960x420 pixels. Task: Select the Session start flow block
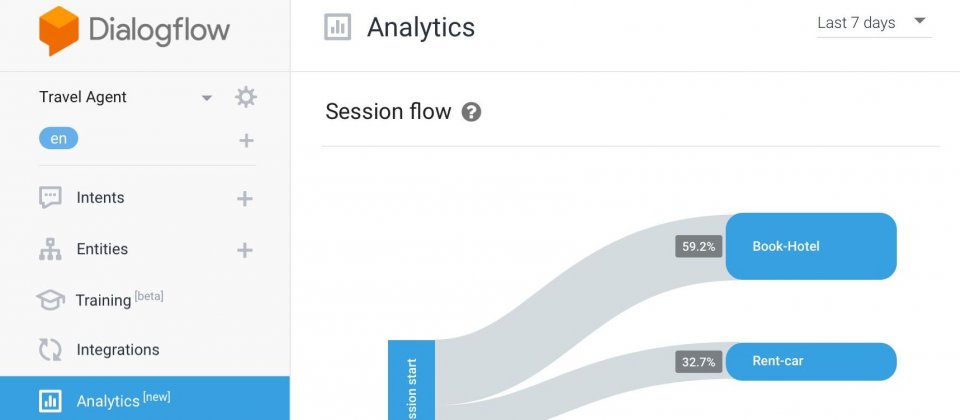(411, 380)
